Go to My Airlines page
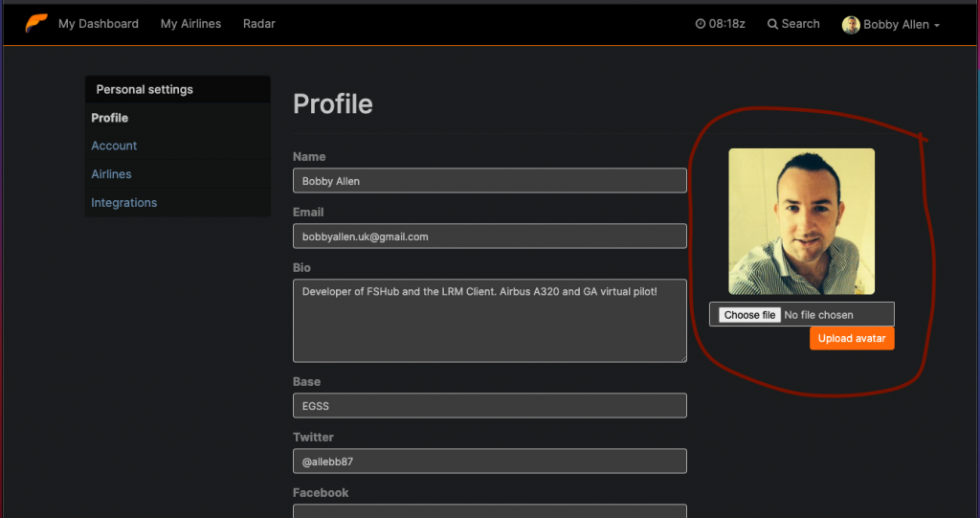Viewport: 980px width, 518px height. click(190, 24)
